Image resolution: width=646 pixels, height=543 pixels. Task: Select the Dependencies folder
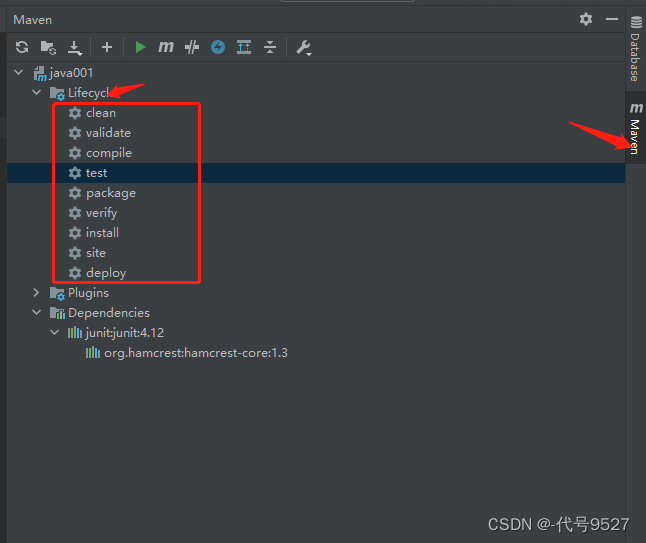[x=100, y=313]
